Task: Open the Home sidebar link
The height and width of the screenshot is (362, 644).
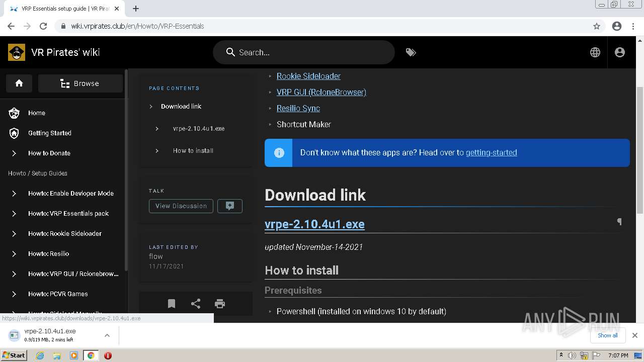Action: [37, 113]
